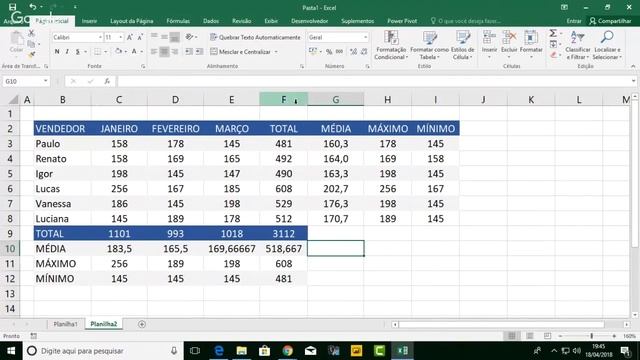Click the AutoSum sigma icon
This screenshot has width=640, height=360.
point(553,33)
